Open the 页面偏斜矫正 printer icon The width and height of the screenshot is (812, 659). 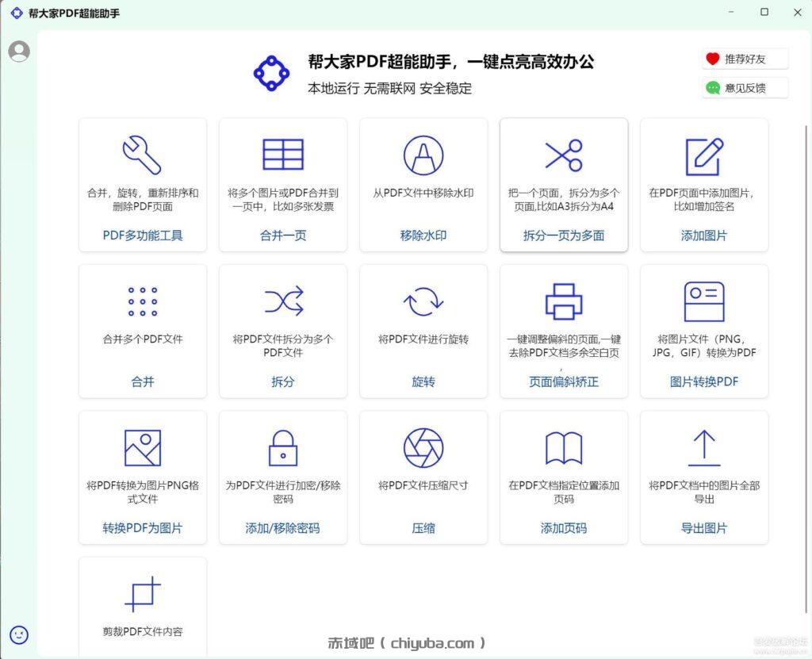point(563,300)
